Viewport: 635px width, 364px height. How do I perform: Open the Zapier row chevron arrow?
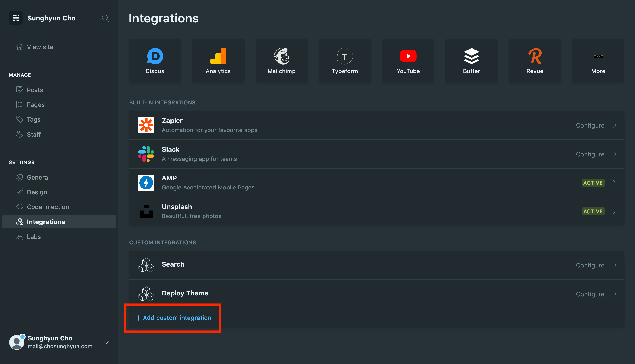tap(614, 125)
